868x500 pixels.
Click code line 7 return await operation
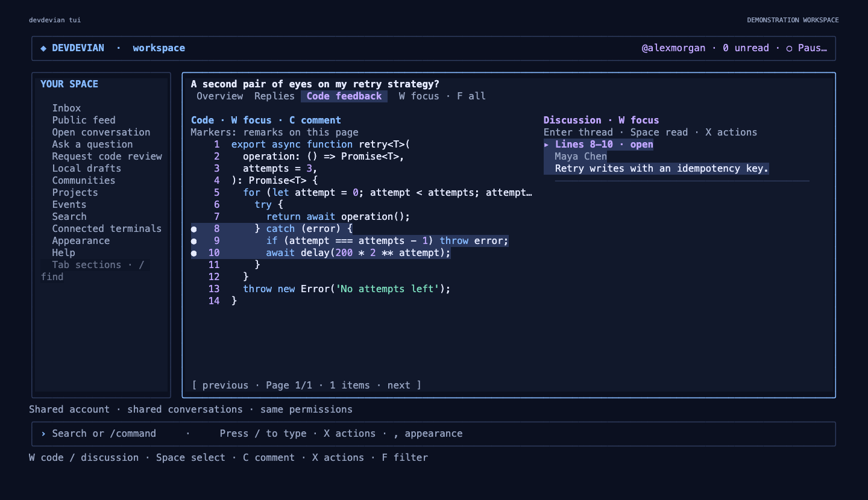338,217
